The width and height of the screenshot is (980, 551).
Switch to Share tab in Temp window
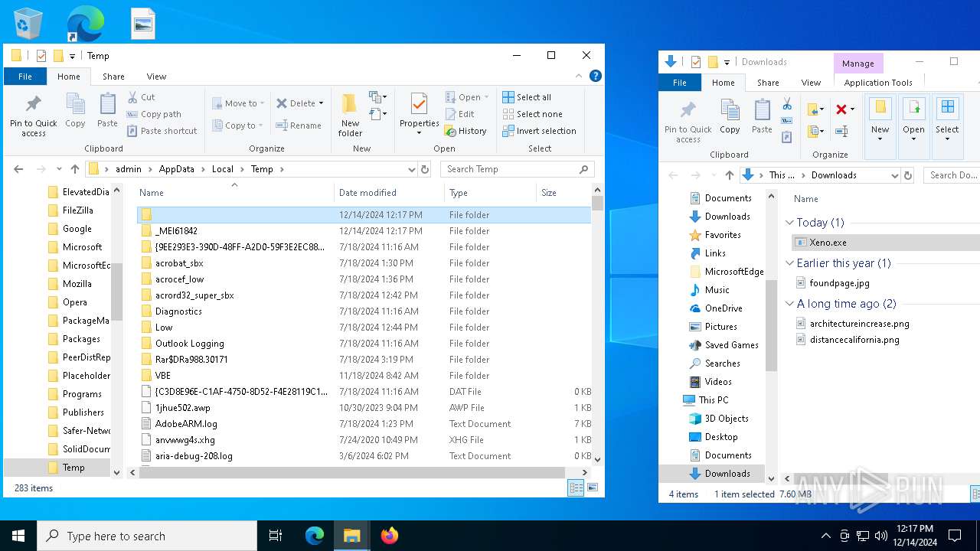coord(113,77)
